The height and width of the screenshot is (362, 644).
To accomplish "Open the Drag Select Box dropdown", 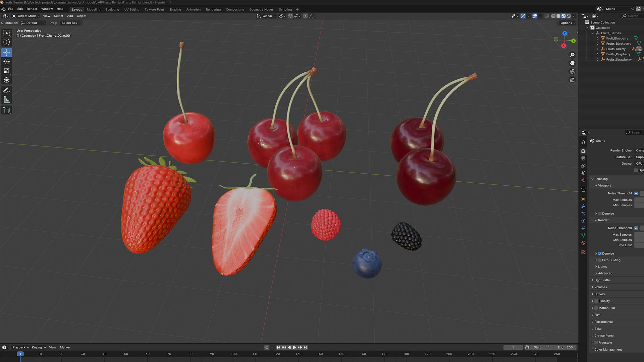I will click(x=70, y=23).
